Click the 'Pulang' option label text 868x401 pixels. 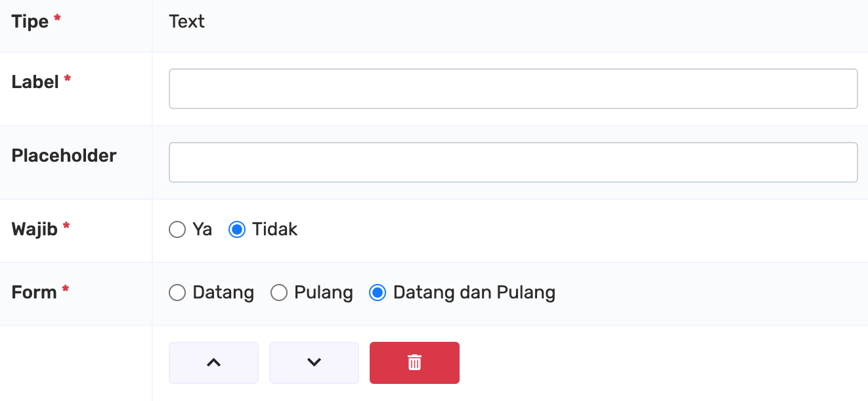[x=324, y=293]
